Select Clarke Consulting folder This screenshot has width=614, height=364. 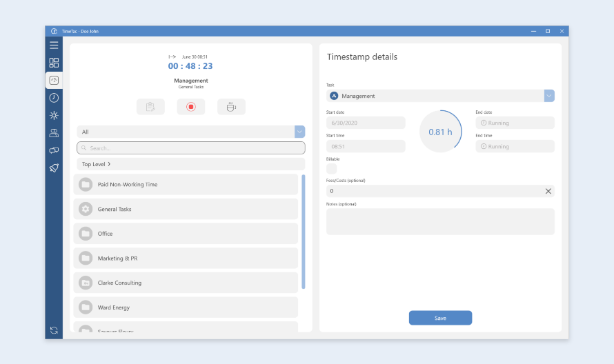pyautogui.click(x=186, y=283)
